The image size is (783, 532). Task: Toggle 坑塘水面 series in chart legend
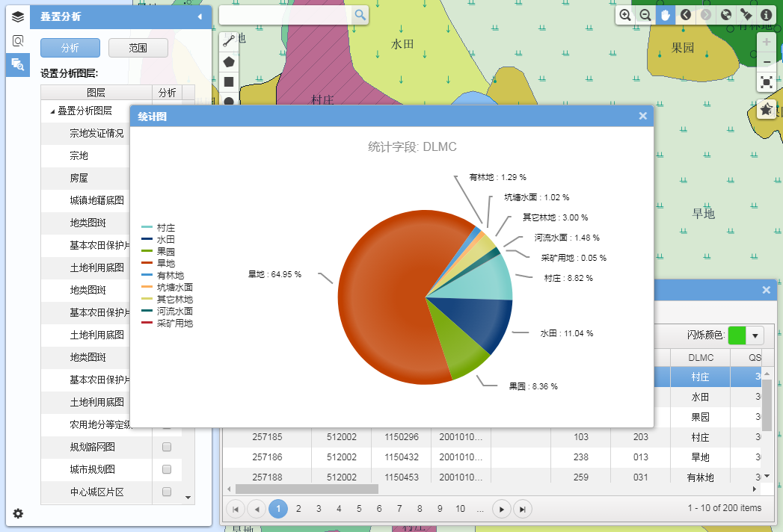pyautogui.click(x=168, y=288)
